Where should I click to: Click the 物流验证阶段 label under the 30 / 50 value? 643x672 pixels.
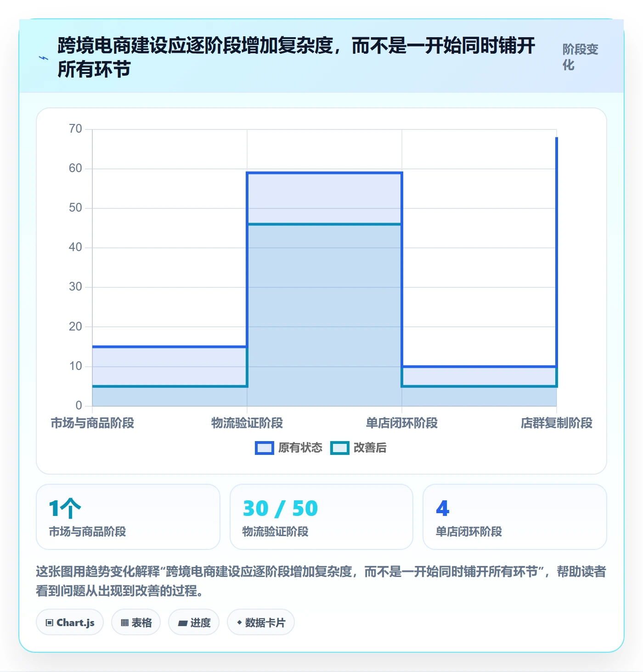point(276,532)
